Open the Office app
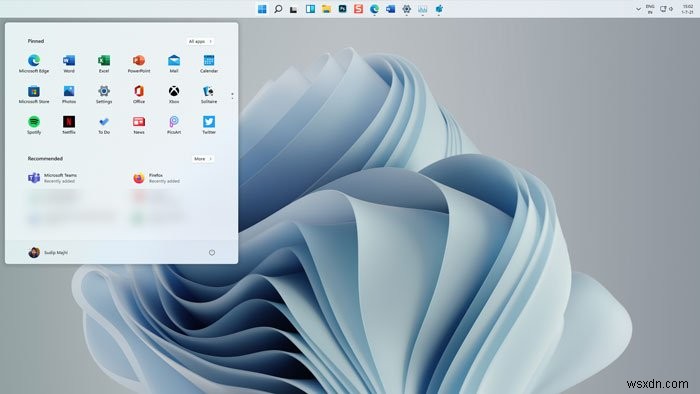The height and width of the screenshot is (394, 700). [x=139, y=94]
